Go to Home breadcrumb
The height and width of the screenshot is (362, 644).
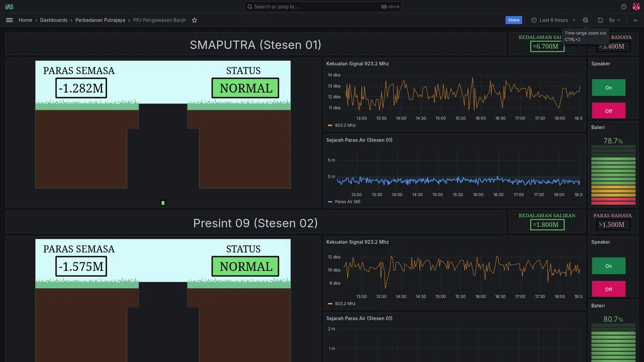coord(25,20)
